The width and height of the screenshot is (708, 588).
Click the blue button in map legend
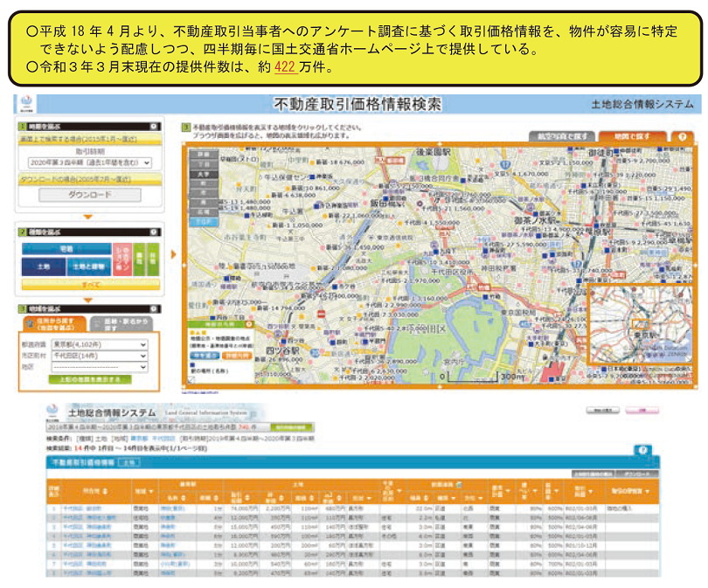205,356
